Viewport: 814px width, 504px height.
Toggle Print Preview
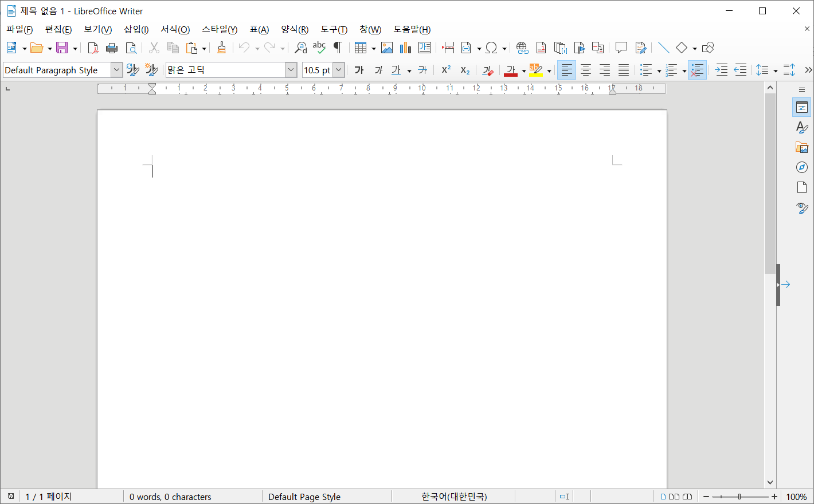pyautogui.click(x=131, y=48)
